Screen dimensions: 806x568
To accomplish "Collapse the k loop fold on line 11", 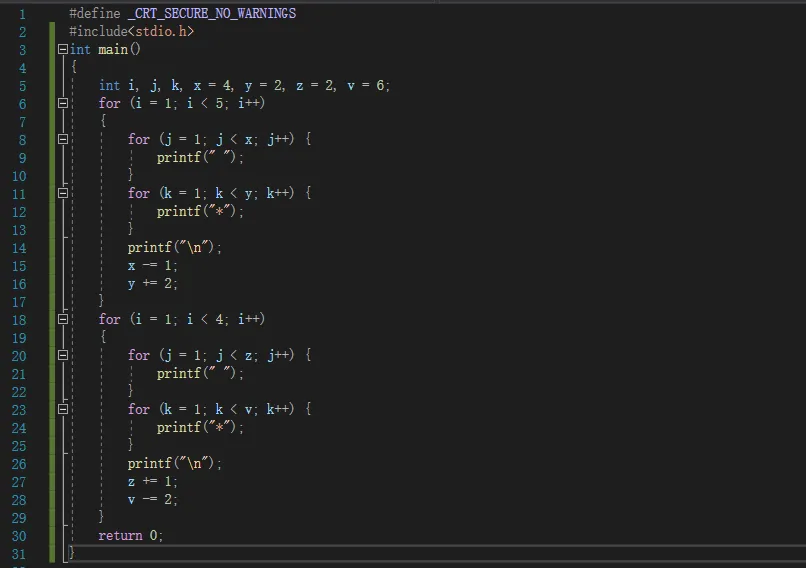I will click(x=63, y=193).
